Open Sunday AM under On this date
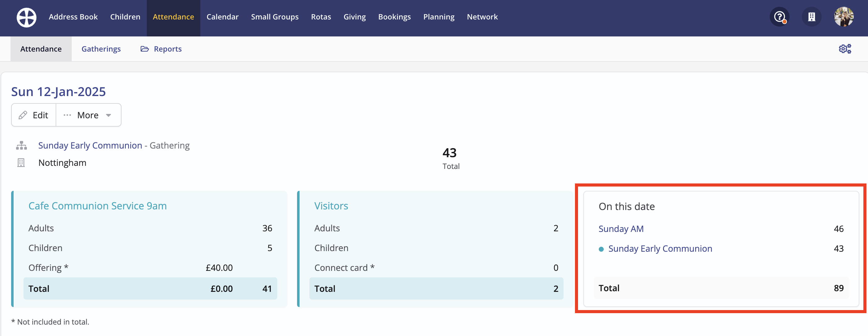This screenshot has width=868, height=336. [x=621, y=229]
